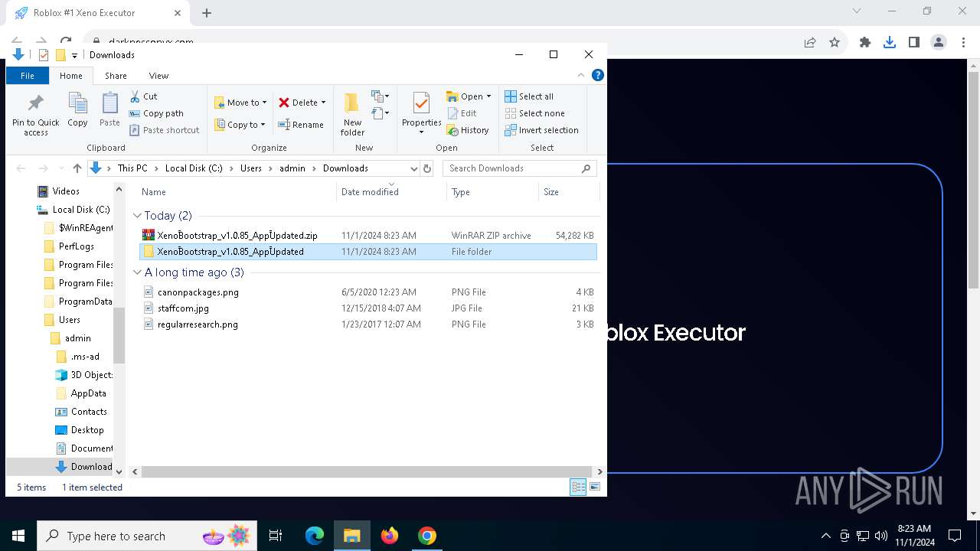Viewport: 980px width, 551px height.
Task: Sort by Name column header
Action: pyautogui.click(x=237, y=192)
